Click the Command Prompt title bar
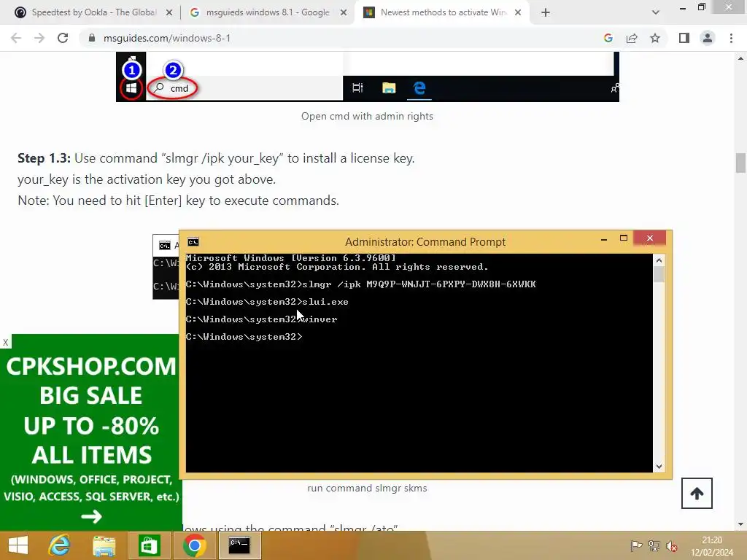This screenshot has width=747, height=560. point(425,242)
